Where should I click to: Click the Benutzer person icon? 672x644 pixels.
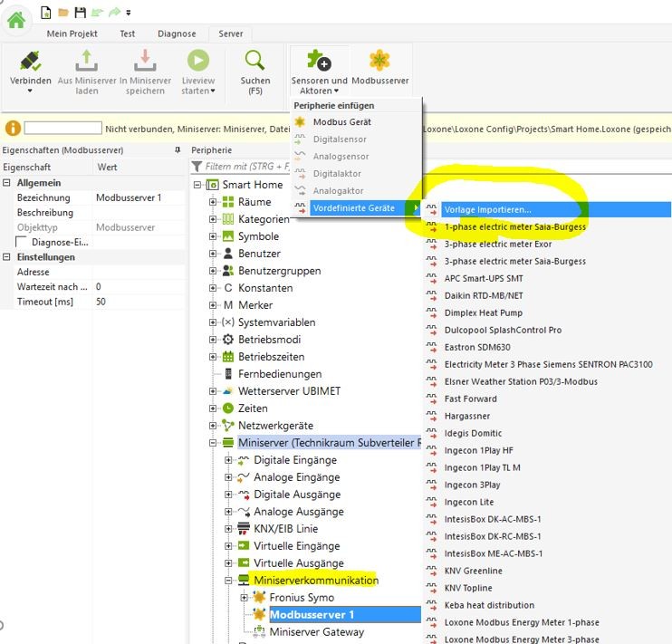click(228, 254)
